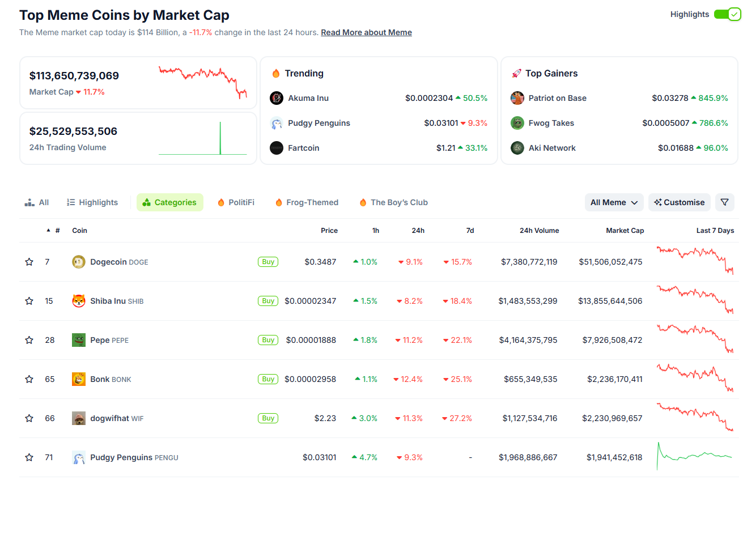Open Read More about Meme link
The height and width of the screenshot is (548, 756).
[366, 32]
